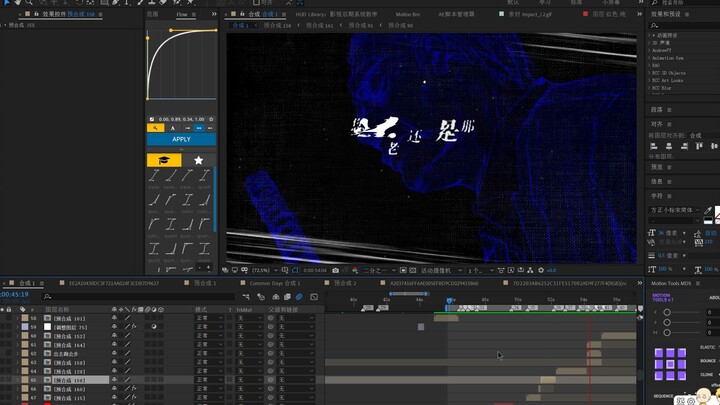Viewport: 720px width, 405px height.
Task: Open the 活动摄像机 camera view dropdown
Action: click(441, 270)
